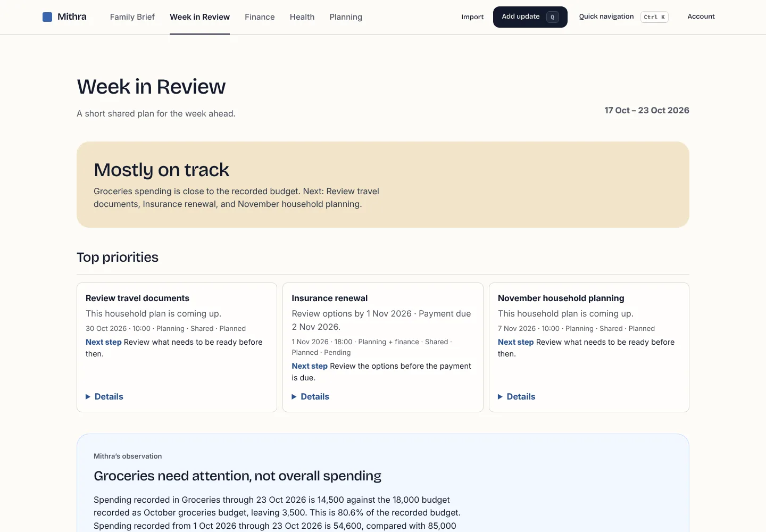
Task: Click the Mostly on track heading
Action: coord(161,170)
